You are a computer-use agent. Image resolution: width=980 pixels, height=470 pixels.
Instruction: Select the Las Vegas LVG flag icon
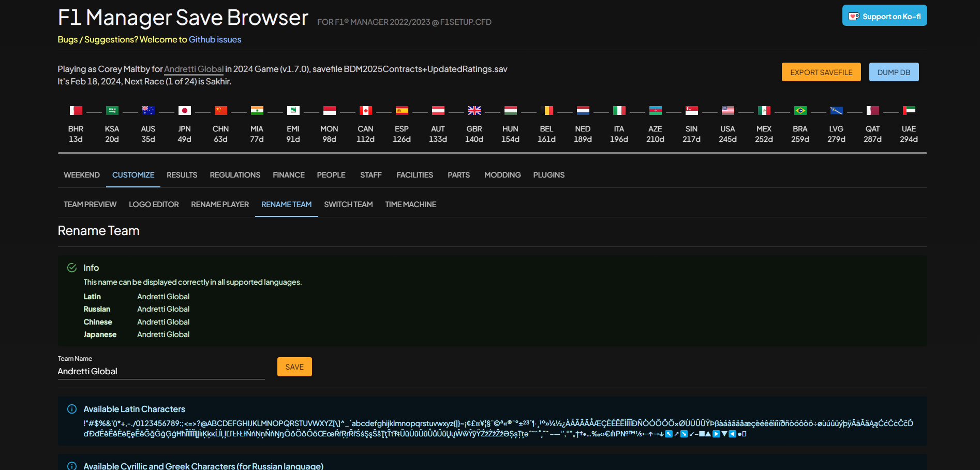pos(836,110)
